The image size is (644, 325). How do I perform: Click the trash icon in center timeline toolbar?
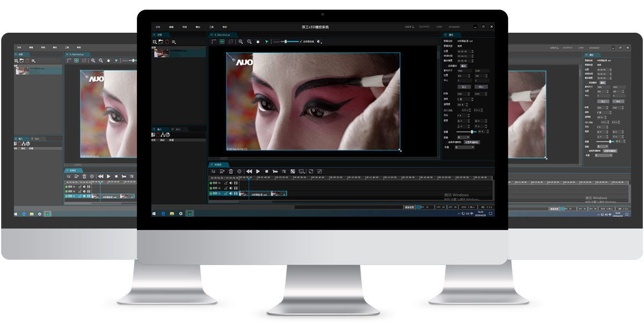[x=231, y=172]
